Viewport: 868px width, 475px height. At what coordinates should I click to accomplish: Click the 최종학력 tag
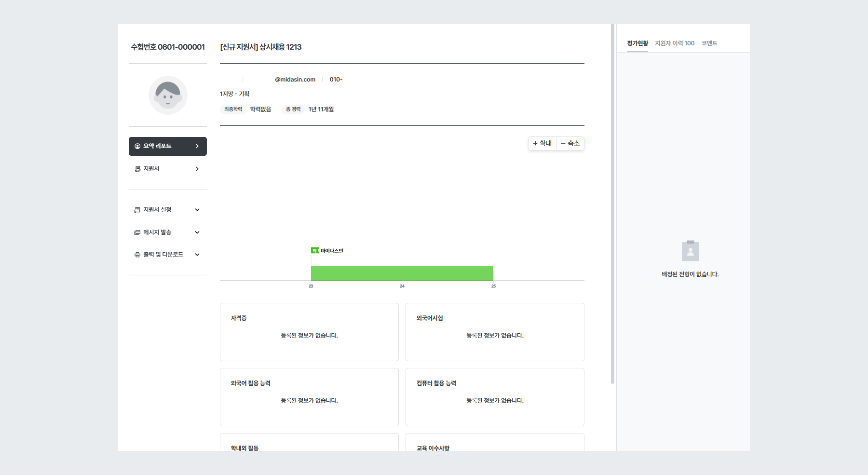[x=233, y=109]
